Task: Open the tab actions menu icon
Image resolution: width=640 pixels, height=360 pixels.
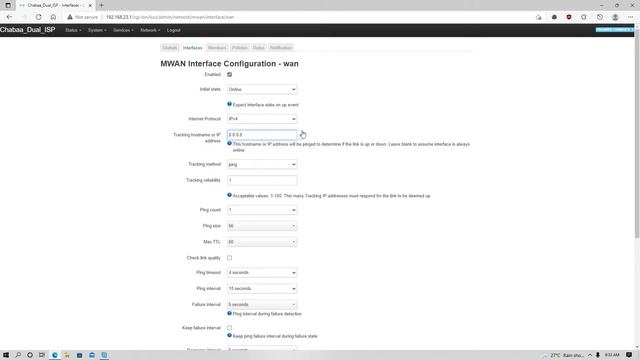Action: 8,5
